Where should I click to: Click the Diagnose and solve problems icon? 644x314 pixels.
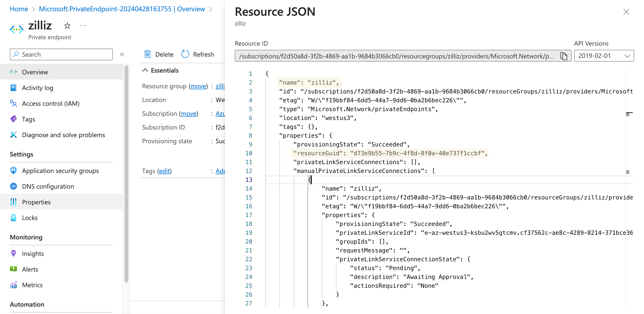(13, 135)
